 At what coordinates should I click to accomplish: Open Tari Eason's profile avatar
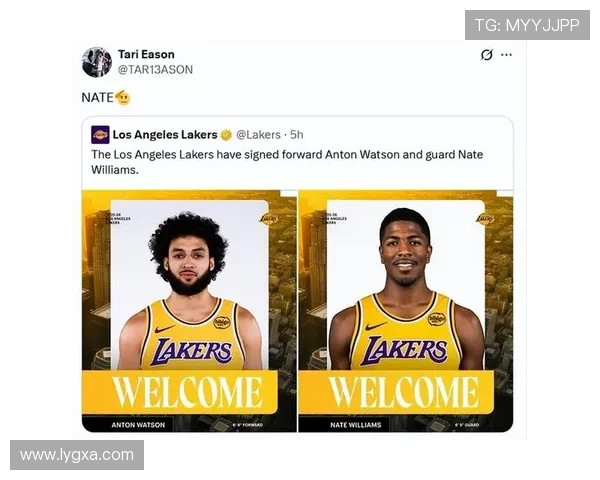pyautogui.click(x=97, y=62)
